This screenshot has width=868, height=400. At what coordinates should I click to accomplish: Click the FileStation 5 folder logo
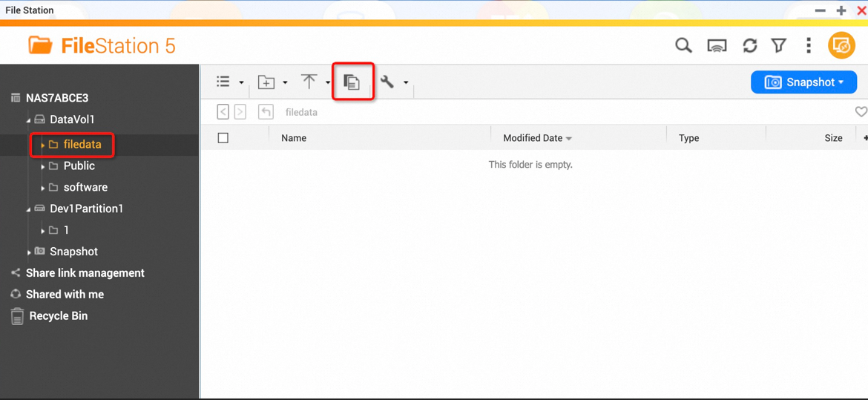tap(40, 45)
